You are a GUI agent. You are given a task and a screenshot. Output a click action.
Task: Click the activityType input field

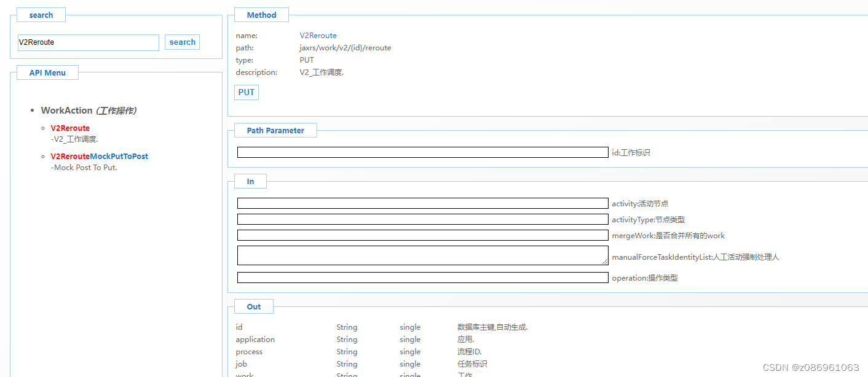pyautogui.click(x=421, y=219)
